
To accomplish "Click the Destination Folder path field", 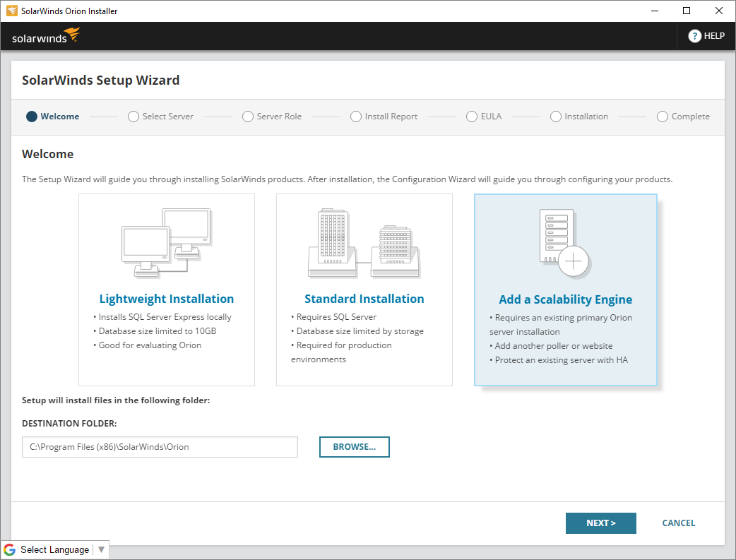I will coord(160,447).
